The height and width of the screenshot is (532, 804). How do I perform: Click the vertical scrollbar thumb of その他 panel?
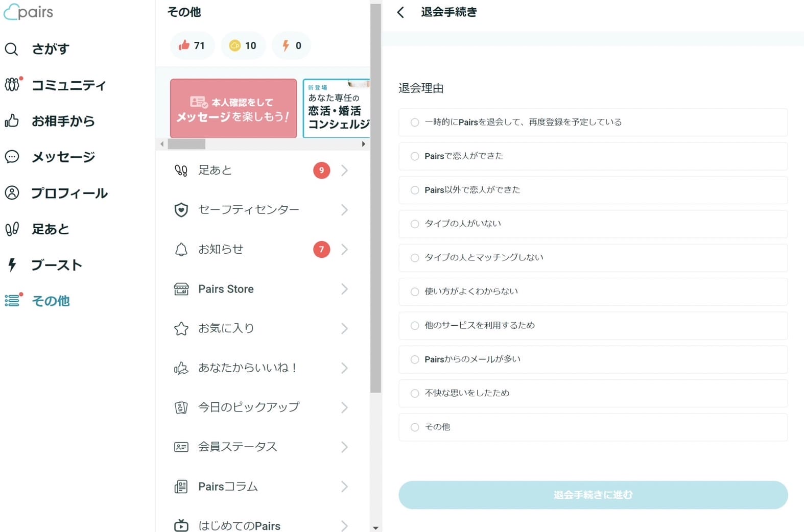(376, 198)
